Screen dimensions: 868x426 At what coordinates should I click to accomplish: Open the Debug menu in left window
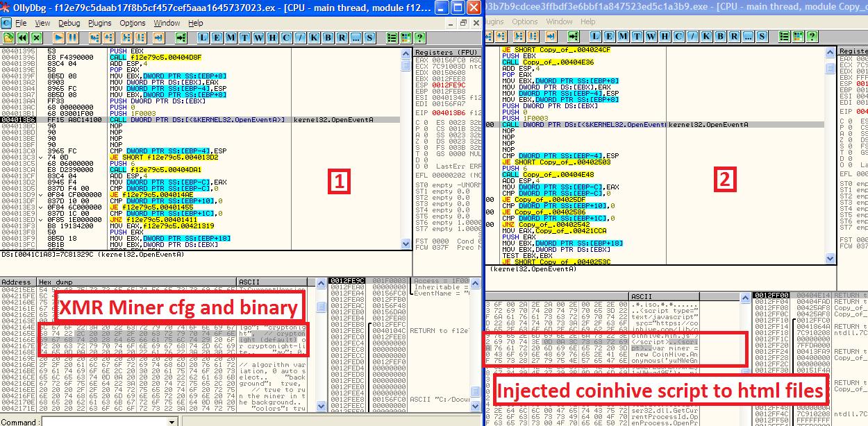(69, 23)
